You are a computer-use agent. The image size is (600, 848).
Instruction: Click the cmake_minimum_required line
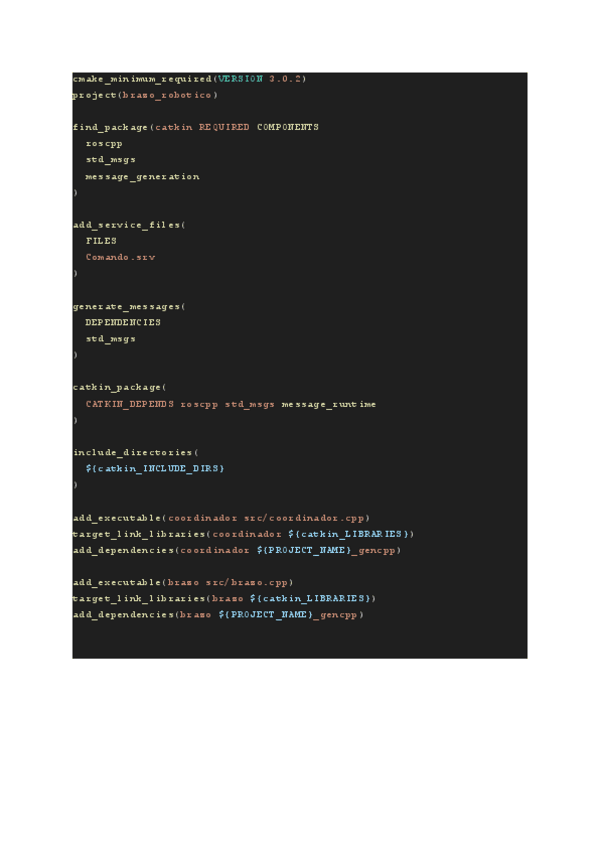point(189,79)
